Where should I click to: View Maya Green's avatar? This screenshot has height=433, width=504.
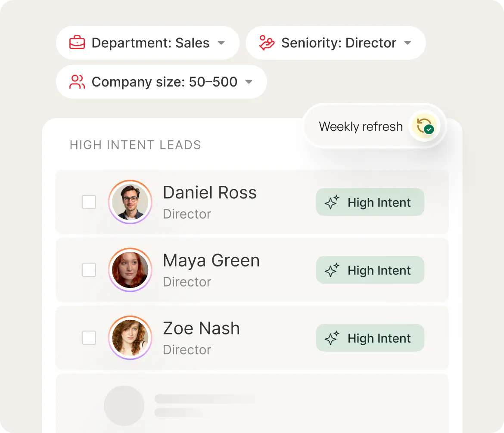[x=130, y=270]
